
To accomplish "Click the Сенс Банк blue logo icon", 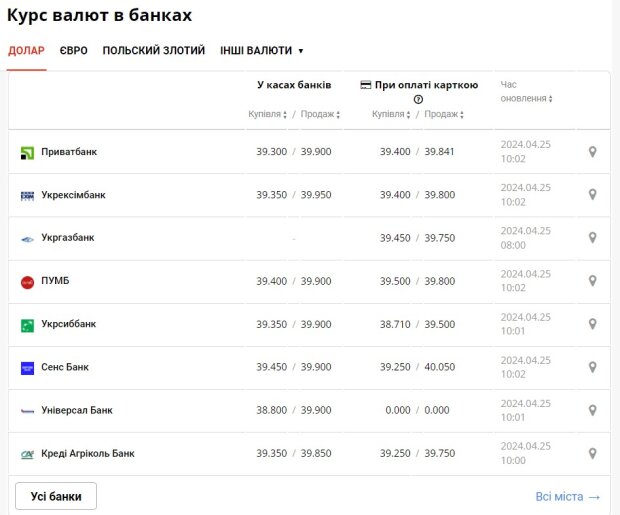I will pos(27,368).
